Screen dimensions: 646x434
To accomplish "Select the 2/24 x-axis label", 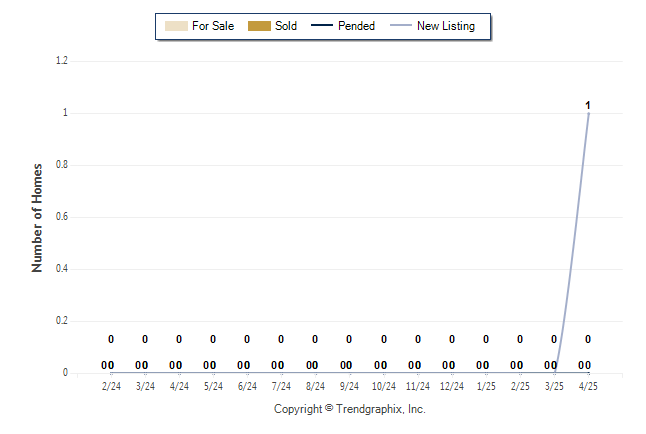I will 111,386.
